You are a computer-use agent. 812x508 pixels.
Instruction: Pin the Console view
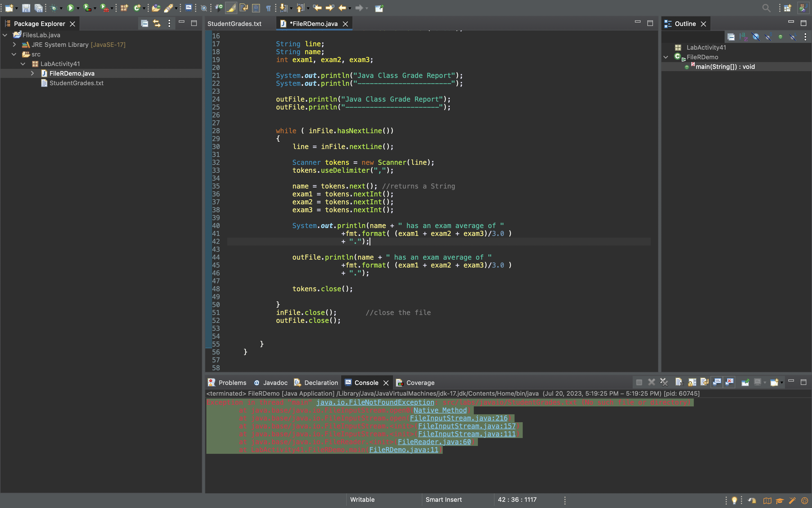click(745, 382)
